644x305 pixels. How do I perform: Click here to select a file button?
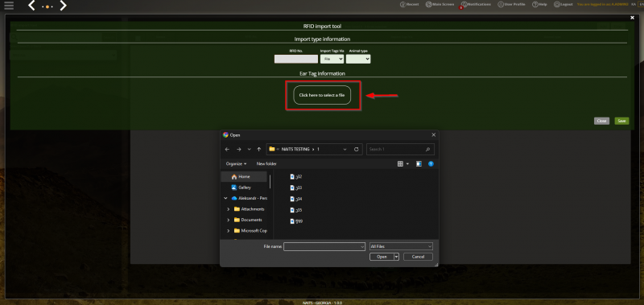(322, 95)
